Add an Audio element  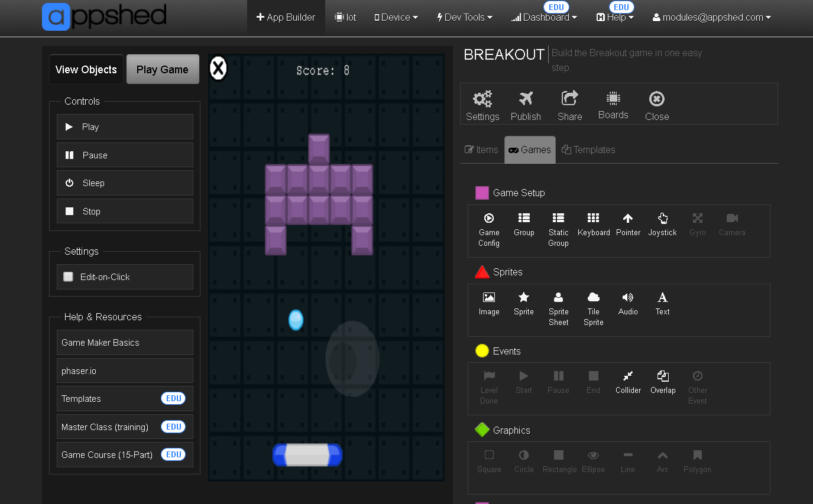click(627, 303)
